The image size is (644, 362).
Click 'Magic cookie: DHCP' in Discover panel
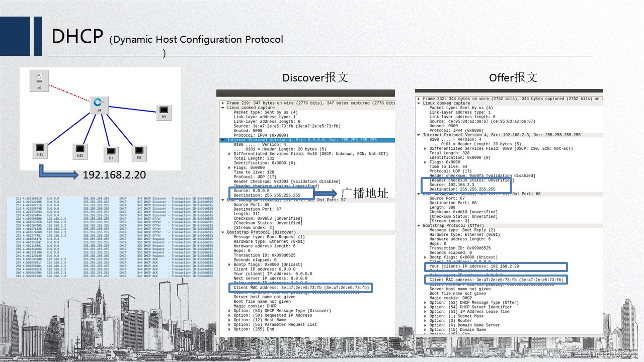[x=255, y=306]
